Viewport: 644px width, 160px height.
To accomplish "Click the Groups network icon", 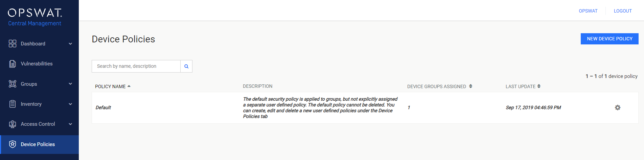I will point(13,84).
